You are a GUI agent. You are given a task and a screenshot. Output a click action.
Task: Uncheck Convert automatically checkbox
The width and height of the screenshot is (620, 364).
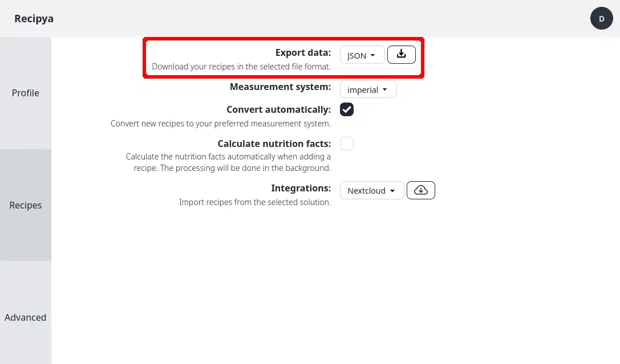pos(347,109)
